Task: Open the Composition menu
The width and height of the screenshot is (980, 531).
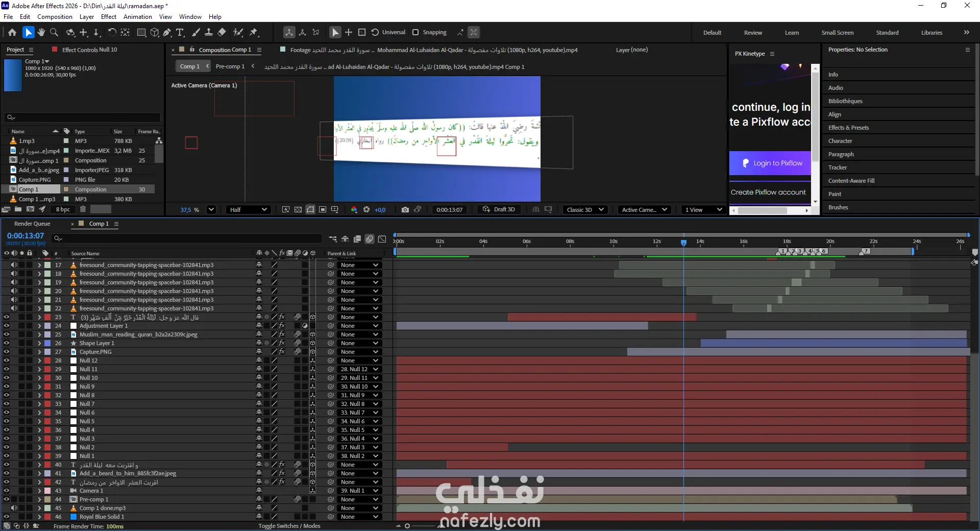Action: [55, 17]
